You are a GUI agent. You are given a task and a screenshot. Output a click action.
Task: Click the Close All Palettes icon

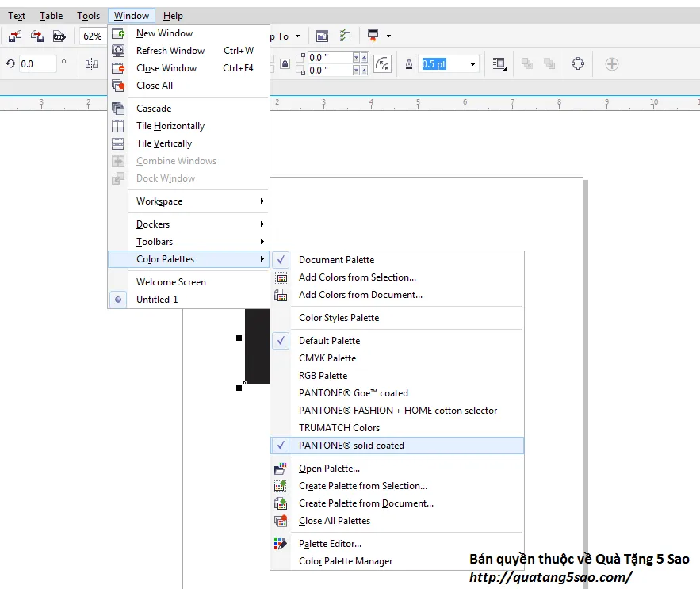tap(281, 521)
